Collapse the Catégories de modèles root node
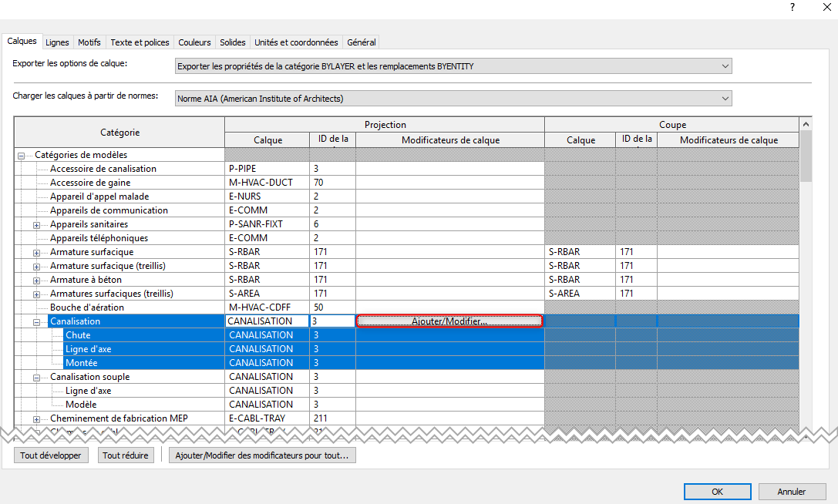This screenshot has height=504, width=838. (x=21, y=155)
